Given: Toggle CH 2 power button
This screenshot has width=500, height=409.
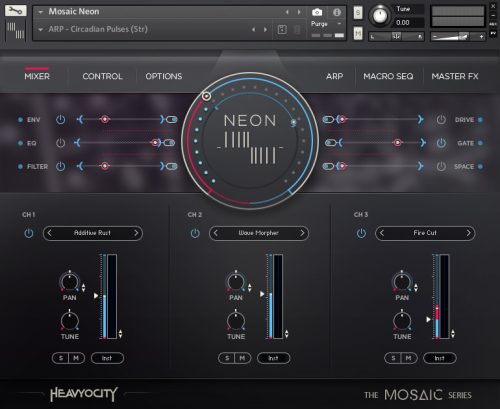Looking at the screenshot, I should 195,233.
